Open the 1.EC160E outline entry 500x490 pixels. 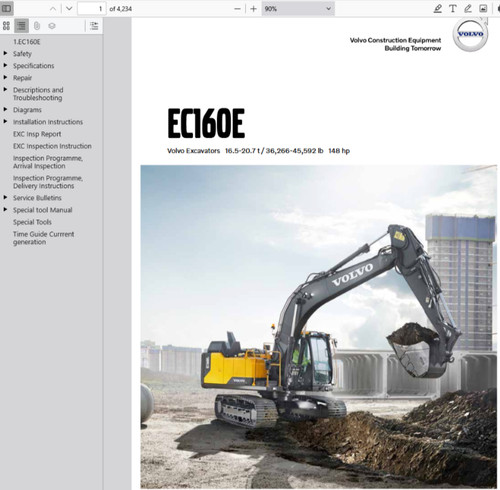coord(27,42)
